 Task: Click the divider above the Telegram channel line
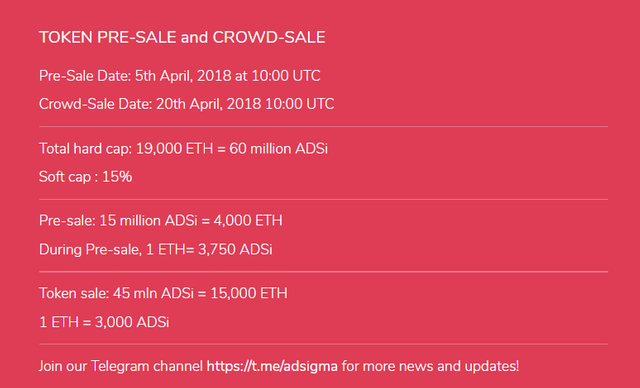pyautogui.click(x=324, y=344)
